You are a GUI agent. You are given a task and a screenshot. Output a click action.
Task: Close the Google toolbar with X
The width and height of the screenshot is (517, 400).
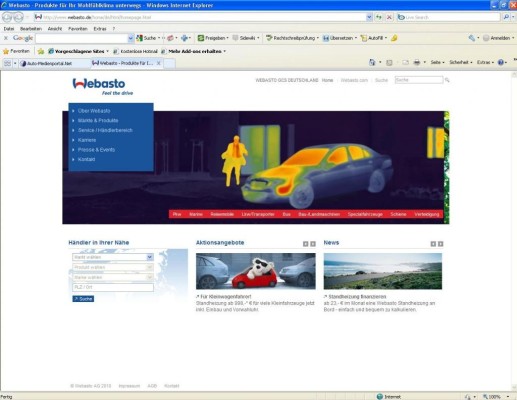coord(5,38)
